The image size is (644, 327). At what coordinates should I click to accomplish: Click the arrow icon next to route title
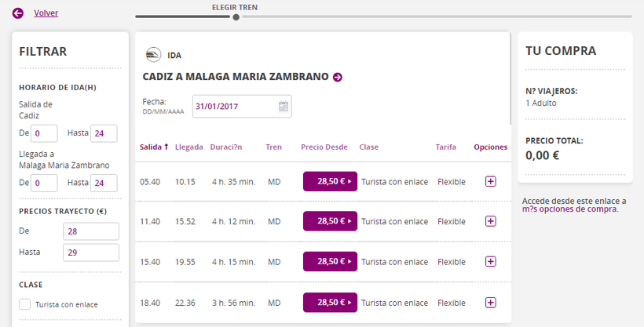coord(338,77)
